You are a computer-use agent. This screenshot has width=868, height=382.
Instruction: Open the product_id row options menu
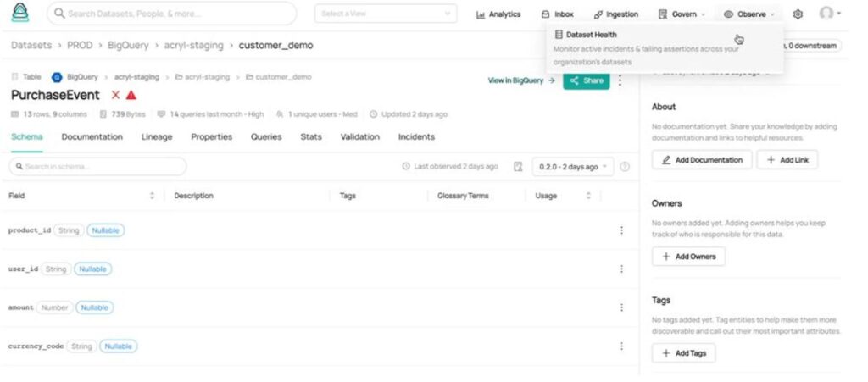tap(621, 230)
